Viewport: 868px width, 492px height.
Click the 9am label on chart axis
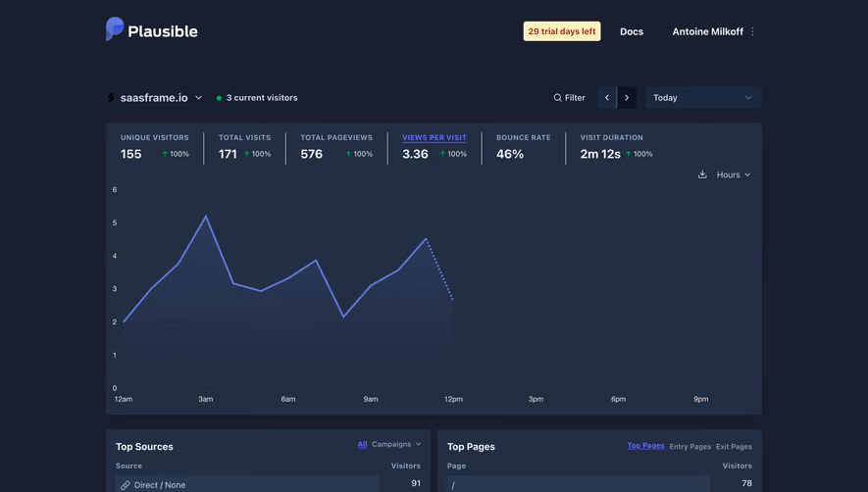point(371,399)
